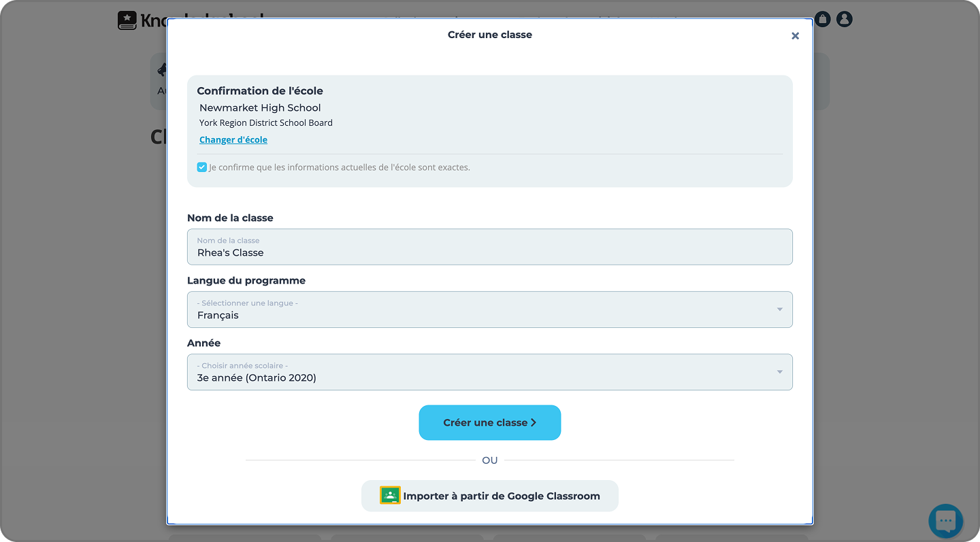Click the York Region District School Board text

click(266, 123)
